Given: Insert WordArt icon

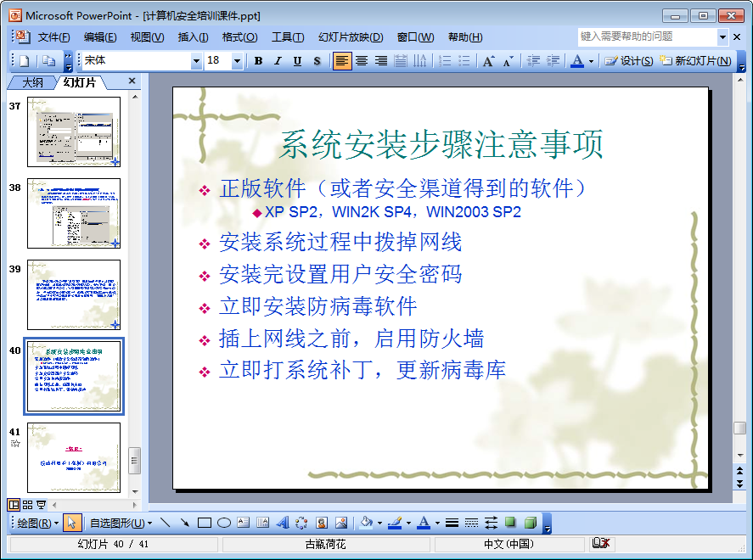Looking at the screenshot, I should click(283, 523).
